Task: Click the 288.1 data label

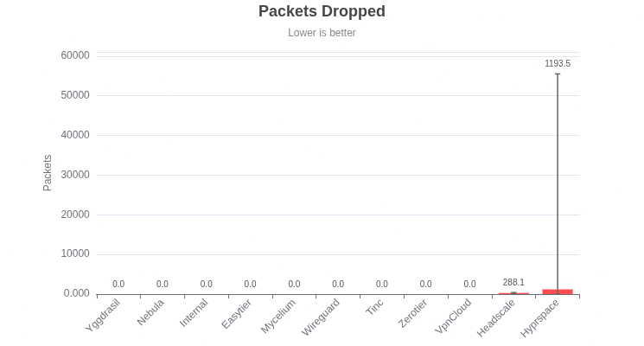Action: click(513, 283)
